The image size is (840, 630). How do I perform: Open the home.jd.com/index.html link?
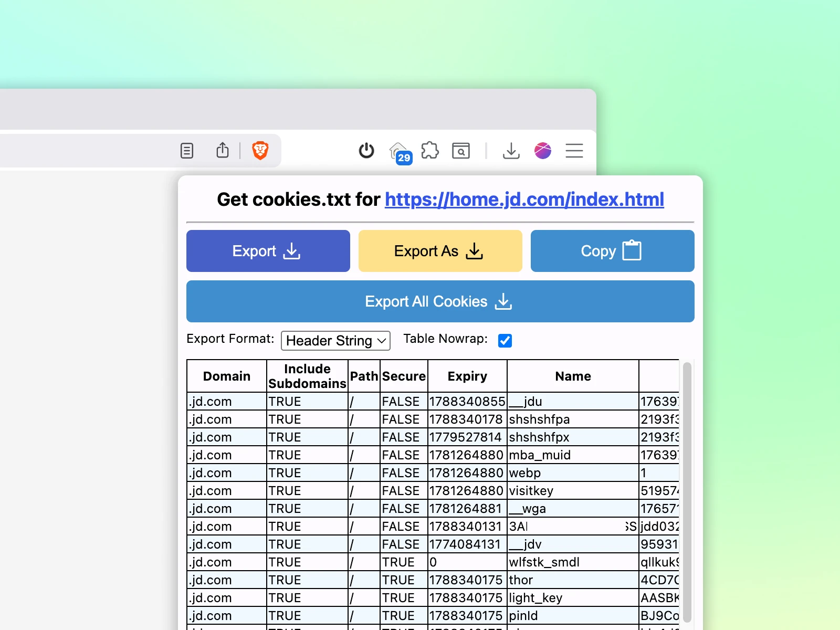pyautogui.click(x=524, y=199)
